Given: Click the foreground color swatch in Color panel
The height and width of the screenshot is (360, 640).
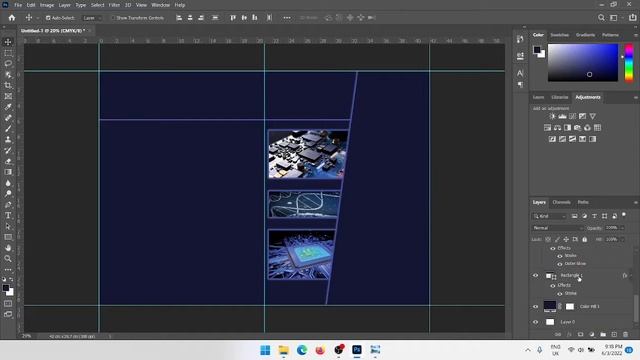Looking at the screenshot, I should (x=537, y=50).
